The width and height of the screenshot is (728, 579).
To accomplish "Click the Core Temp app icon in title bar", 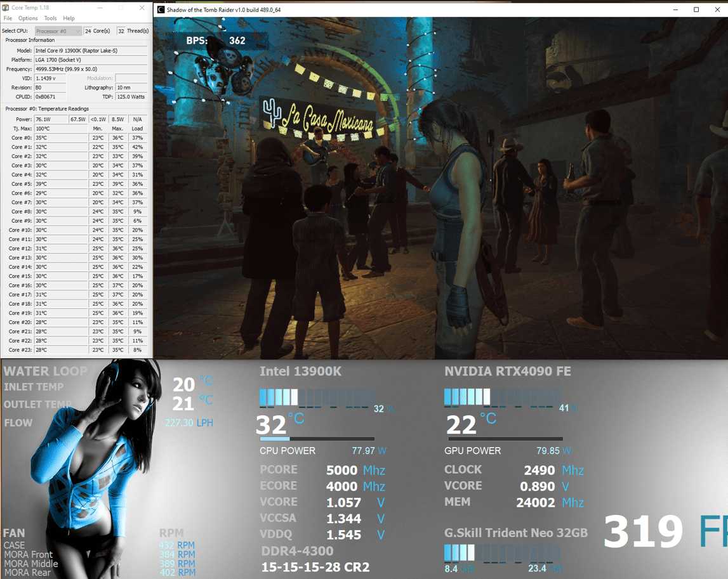I will (x=6, y=8).
